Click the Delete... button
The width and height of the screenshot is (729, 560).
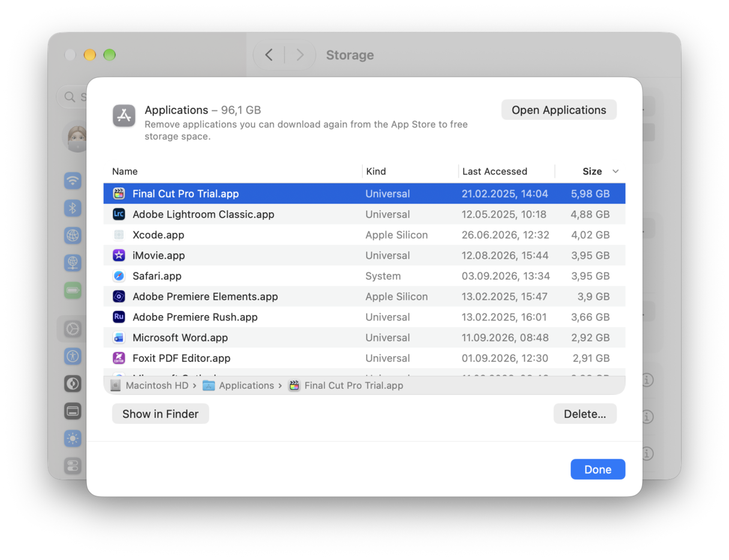tap(585, 414)
